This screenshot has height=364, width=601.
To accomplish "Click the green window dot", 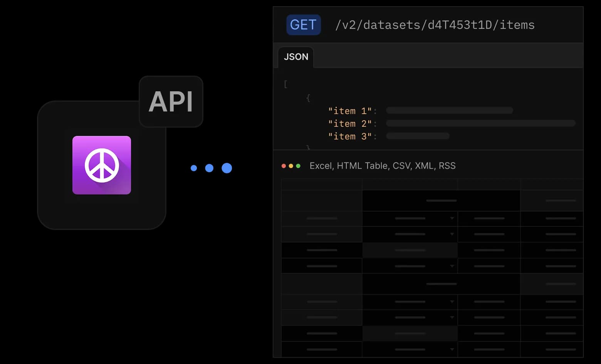I will [x=298, y=166].
